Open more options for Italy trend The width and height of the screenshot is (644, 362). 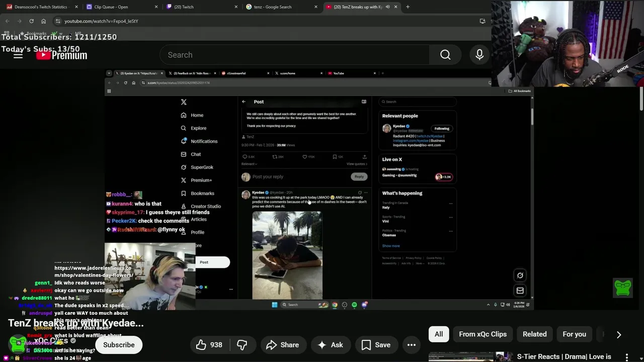(x=450, y=203)
